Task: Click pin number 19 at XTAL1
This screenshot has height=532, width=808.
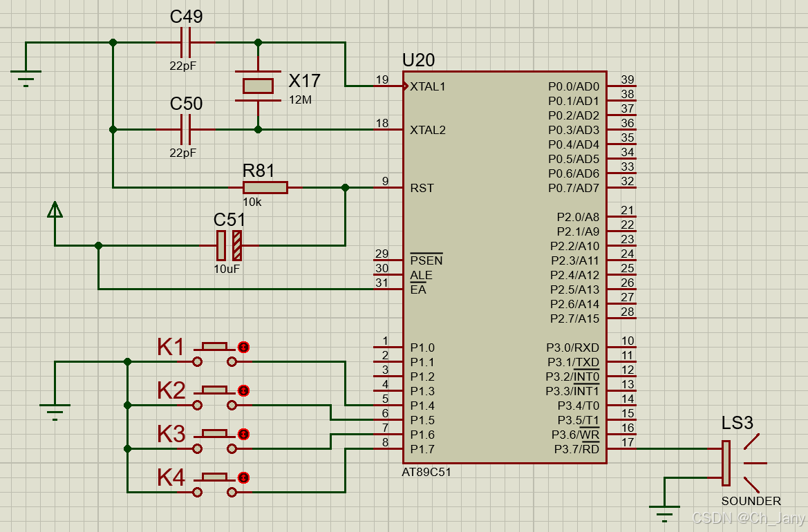Action: pyautogui.click(x=382, y=80)
